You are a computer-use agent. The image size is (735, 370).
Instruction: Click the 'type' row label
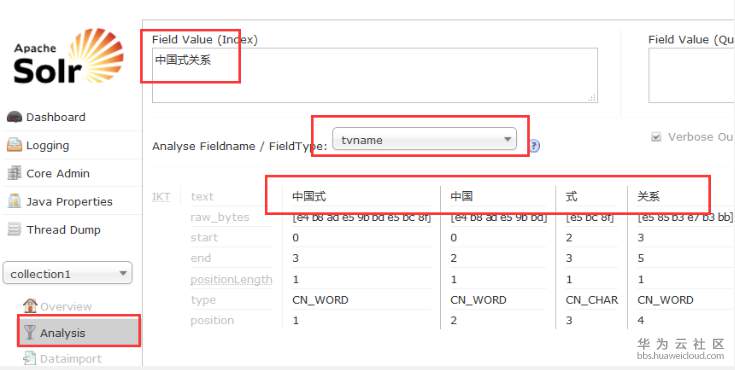[x=203, y=300]
